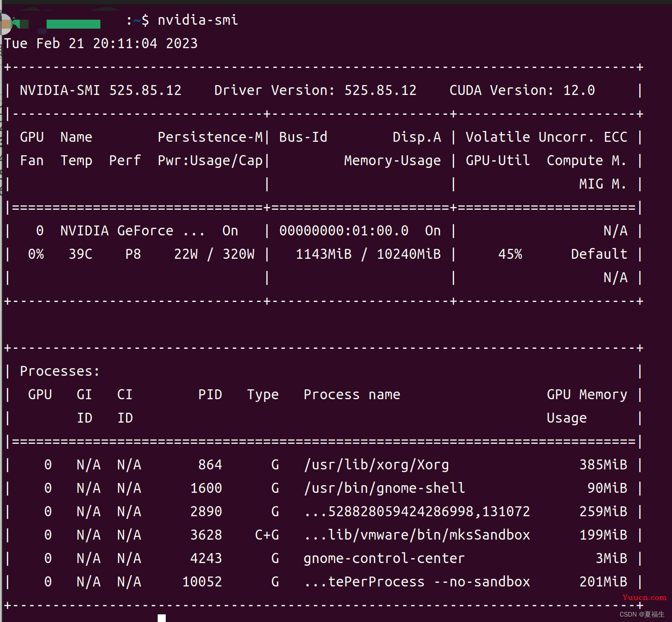Image resolution: width=672 pixels, height=622 pixels.
Task: Click the 'Processes:' heading
Action: pyautogui.click(x=60, y=371)
